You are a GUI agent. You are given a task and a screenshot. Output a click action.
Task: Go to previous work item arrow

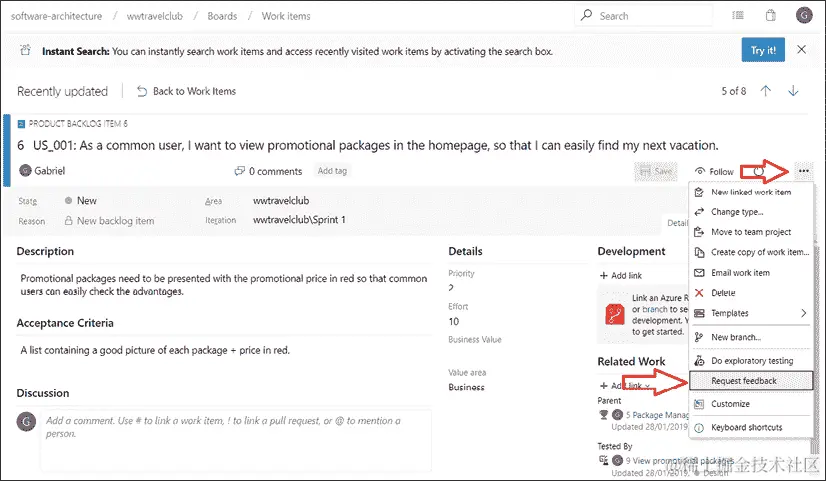tap(766, 91)
